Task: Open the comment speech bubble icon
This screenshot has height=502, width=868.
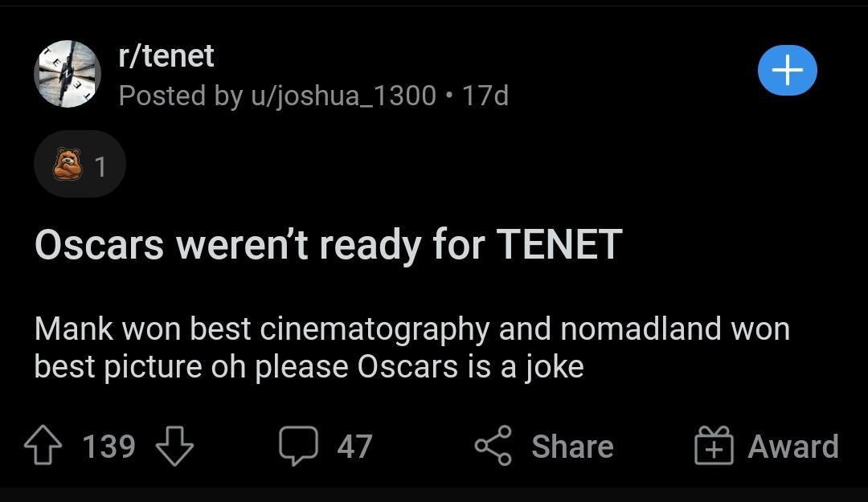Action: point(298,447)
